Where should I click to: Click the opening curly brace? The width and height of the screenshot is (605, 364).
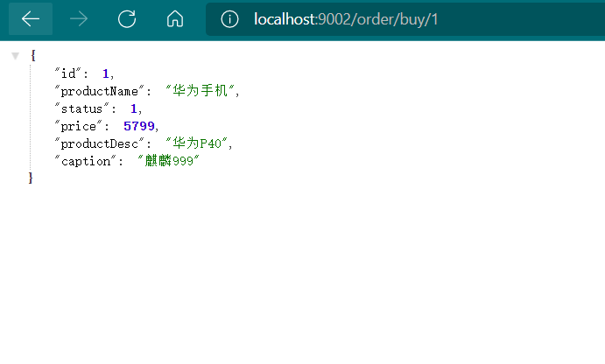coord(33,55)
